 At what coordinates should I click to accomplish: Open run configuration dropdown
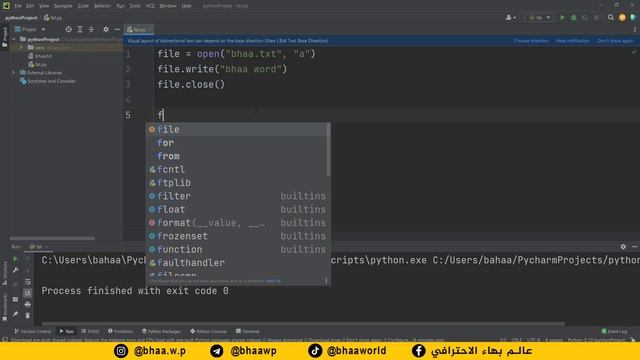click(x=539, y=18)
